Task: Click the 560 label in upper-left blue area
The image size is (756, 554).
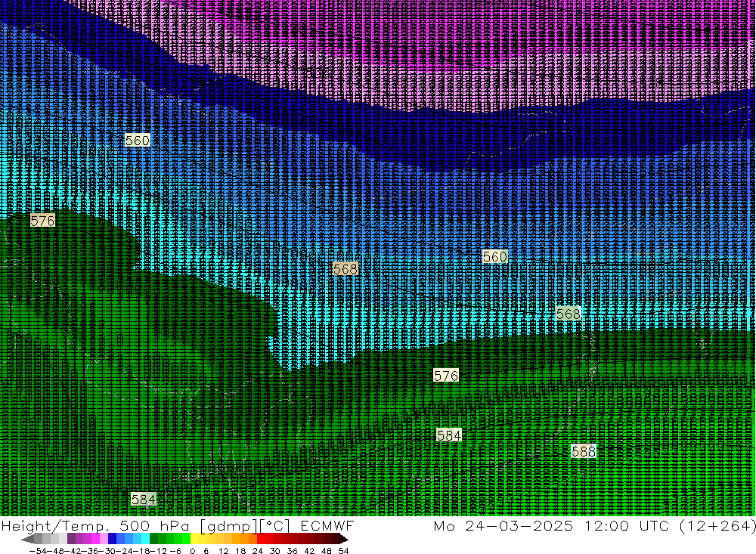Action: tap(138, 141)
